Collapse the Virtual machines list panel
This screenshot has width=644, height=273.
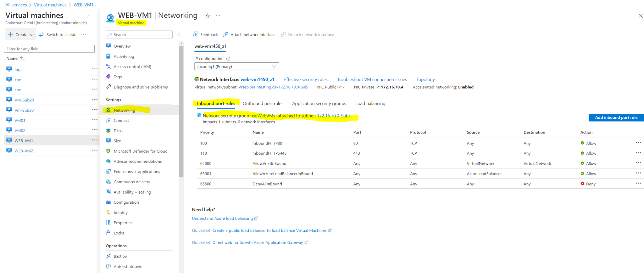(x=88, y=15)
